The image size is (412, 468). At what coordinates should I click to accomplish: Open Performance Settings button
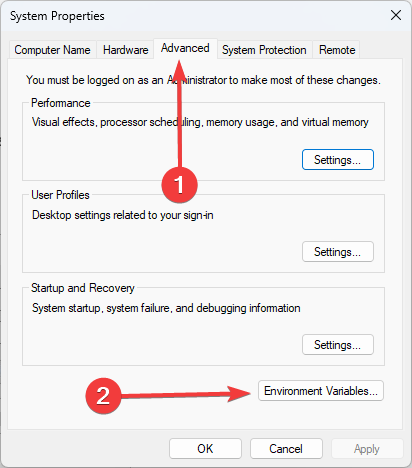pyautogui.click(x=338, y=160)
